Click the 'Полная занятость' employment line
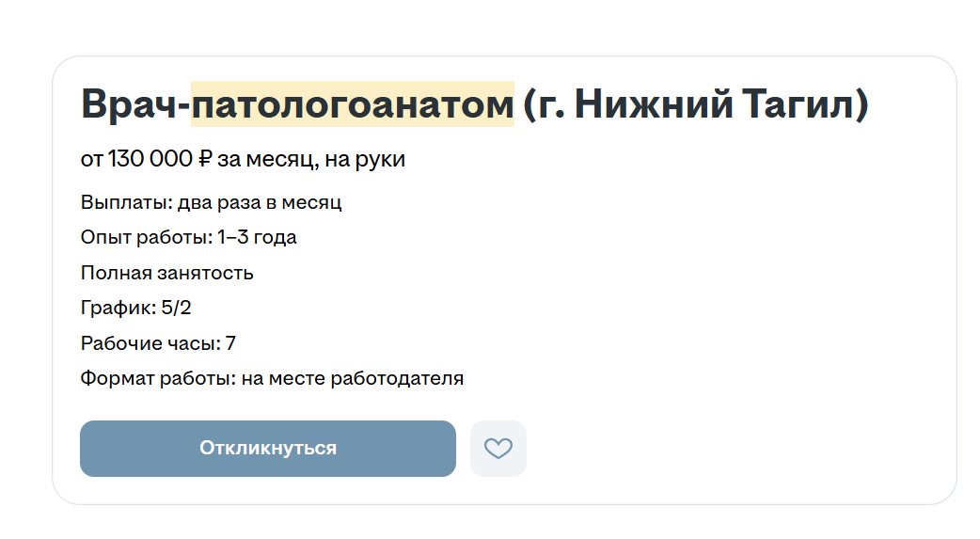The image size is (980, 539). click(166, 273)
